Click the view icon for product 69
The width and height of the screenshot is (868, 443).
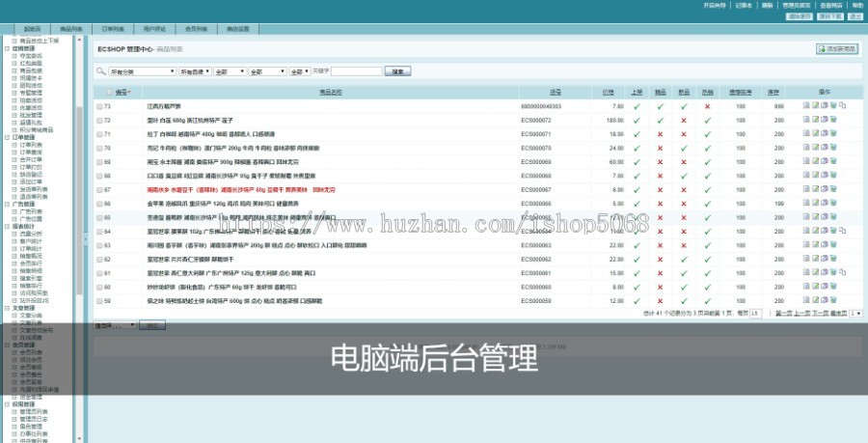tap(806, 160)
